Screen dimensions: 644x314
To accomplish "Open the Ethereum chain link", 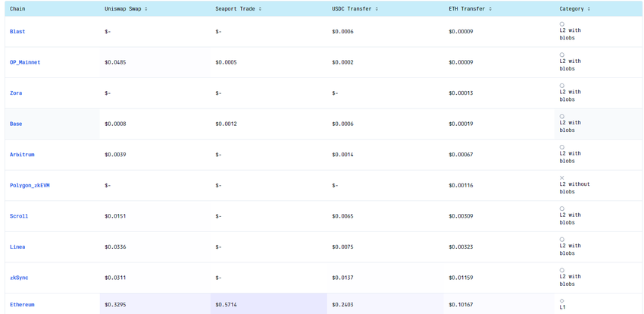I will click(x=22, y=305).
